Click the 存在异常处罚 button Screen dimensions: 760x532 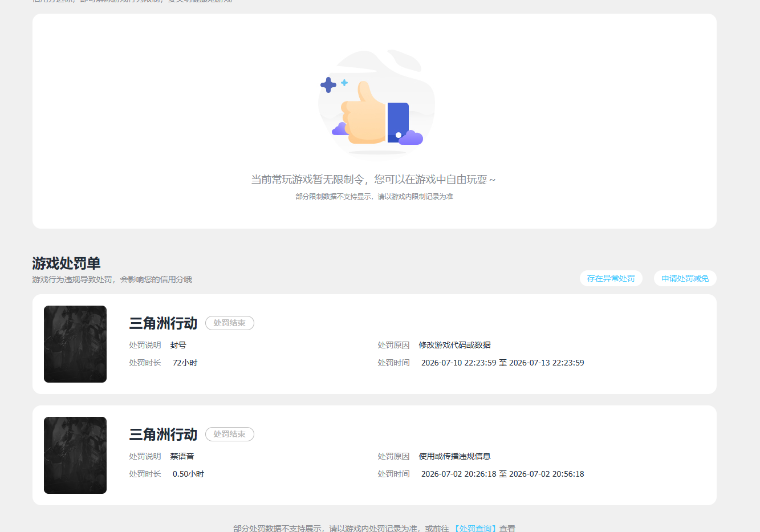[x=611, y=278]
